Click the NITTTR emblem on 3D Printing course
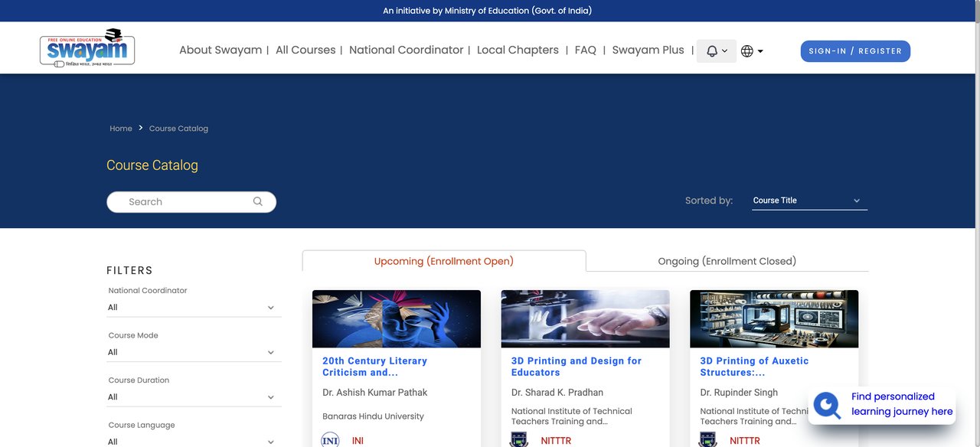Screen dimensions: 980x447 [518, 439]
